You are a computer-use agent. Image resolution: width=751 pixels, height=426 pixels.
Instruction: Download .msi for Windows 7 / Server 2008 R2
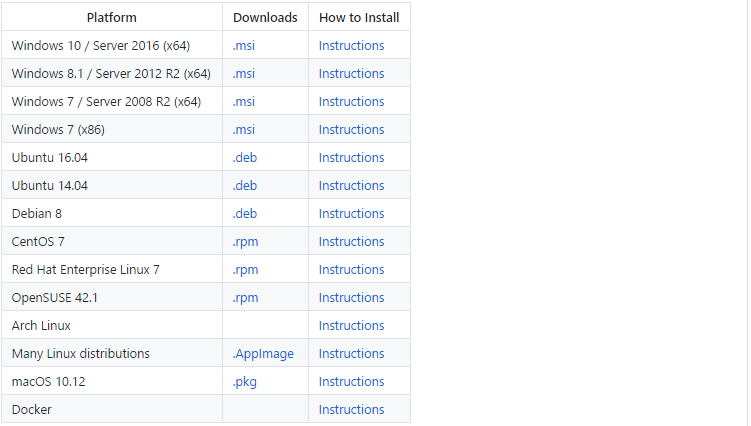coord(244,102)
